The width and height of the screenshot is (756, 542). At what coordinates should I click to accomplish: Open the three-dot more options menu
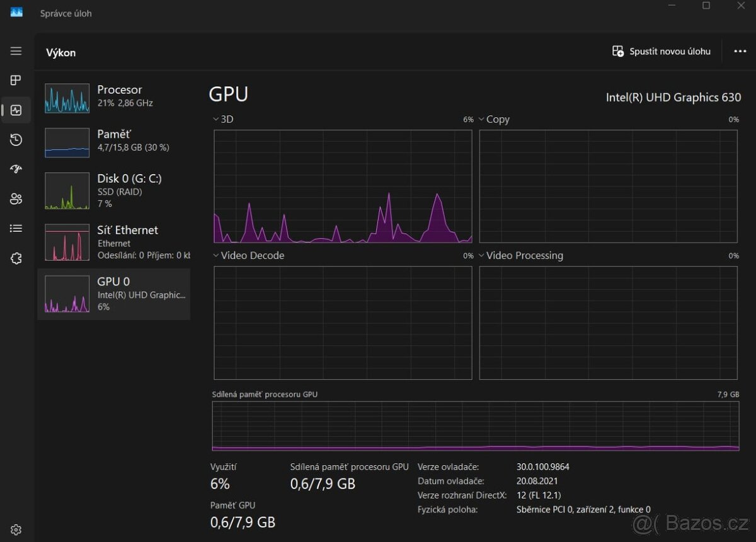point(740,52)
